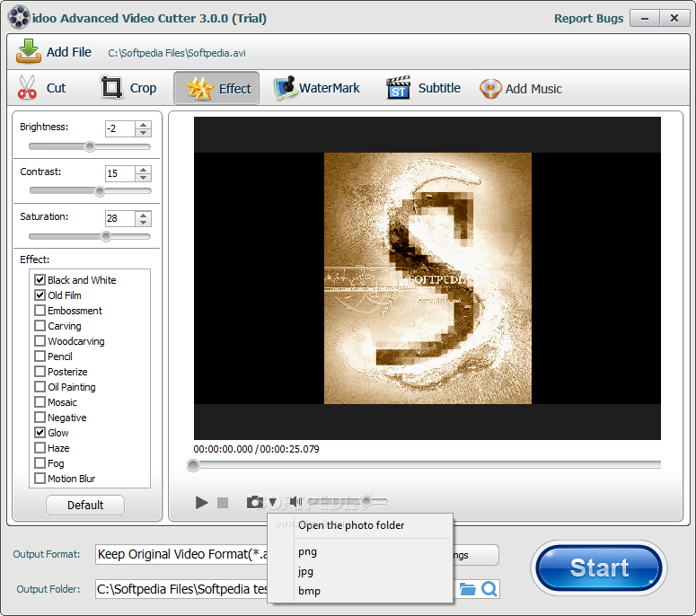The height and width of the screenshot is (616, 696).
Task: Check the Woodcarving effect
Action: pos(40,340)
